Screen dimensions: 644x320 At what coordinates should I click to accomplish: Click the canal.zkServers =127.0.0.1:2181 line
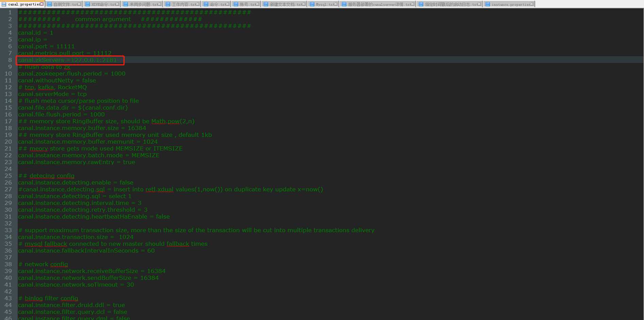click(x=67, y=60)
